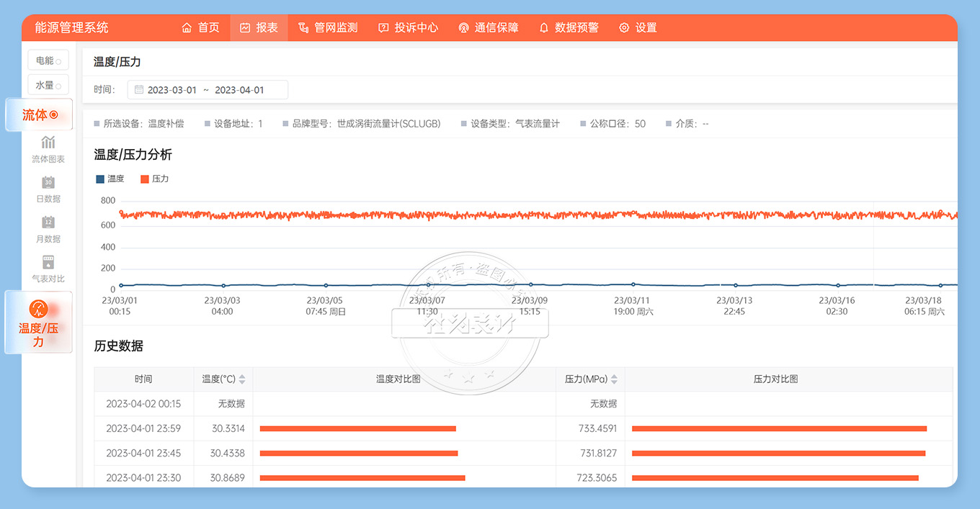The image size is (980, 509).
Task: Select the 流体 radio option
Action: point(53,114)
